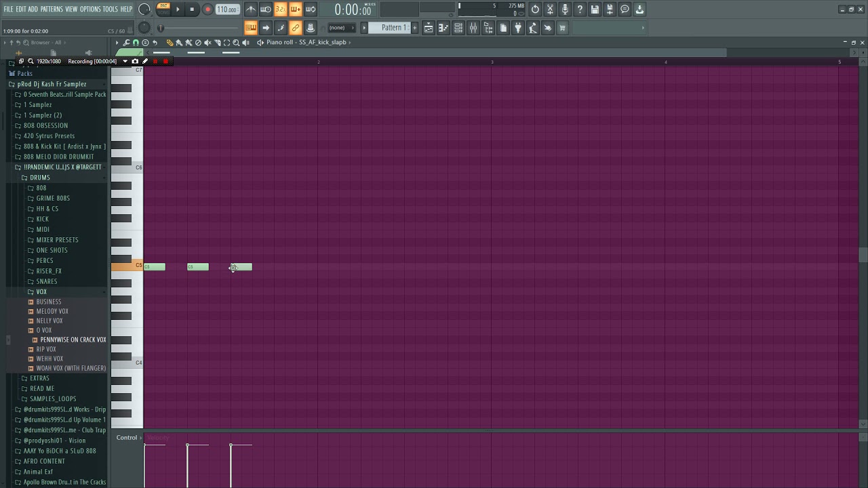Viewport: 868px width, 488px height.
Task: Click the Record button
Action: (x=208, y=9)
